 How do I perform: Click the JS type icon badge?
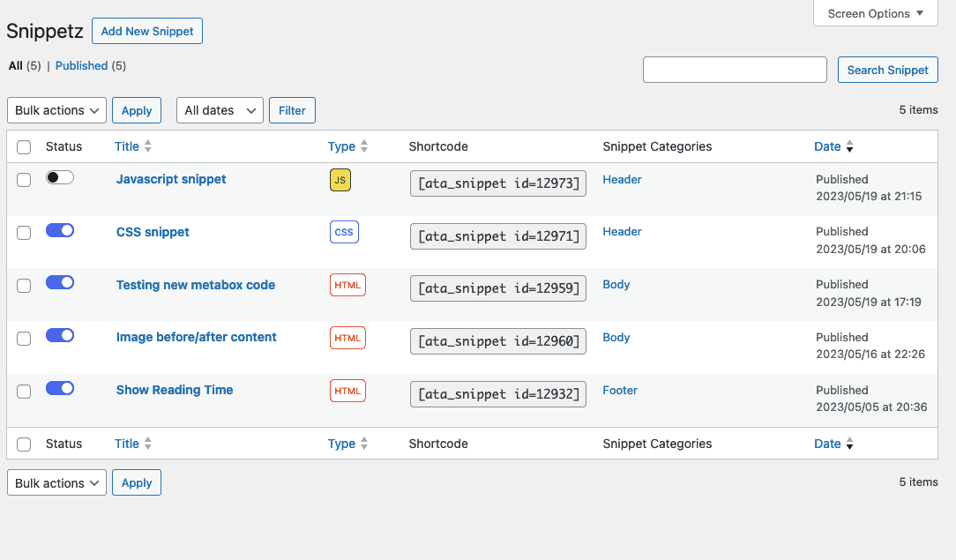[x=340, y=180]
